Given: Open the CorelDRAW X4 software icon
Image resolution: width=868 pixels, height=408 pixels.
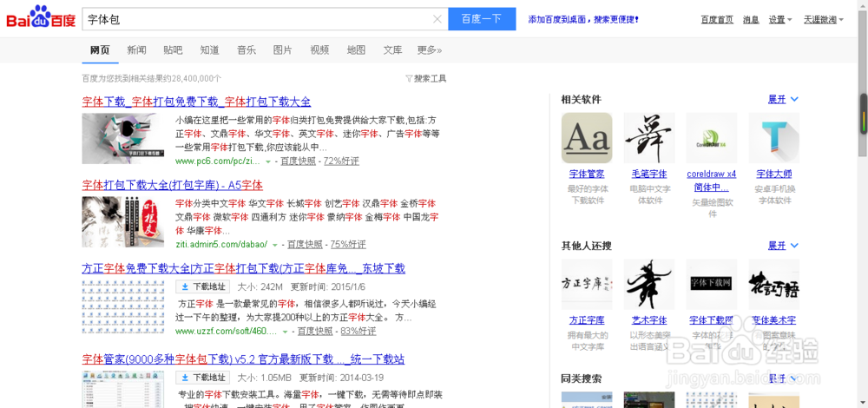Looking at the screenshot, I should click(712, 138).
